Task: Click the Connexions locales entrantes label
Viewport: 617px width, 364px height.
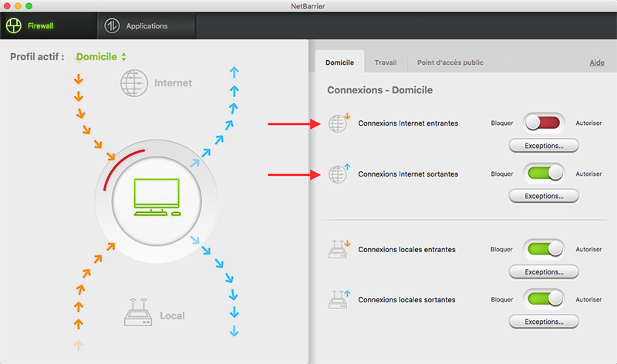Action: click(407, 250)
